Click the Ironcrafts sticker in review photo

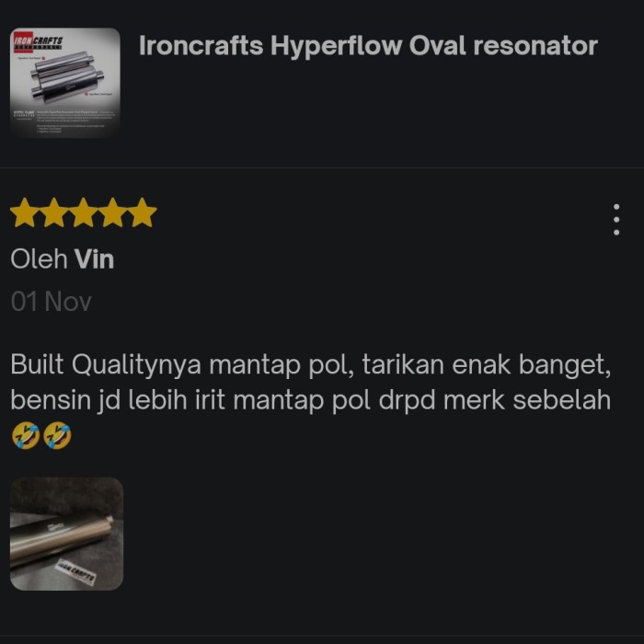click(x=75, y=571)
